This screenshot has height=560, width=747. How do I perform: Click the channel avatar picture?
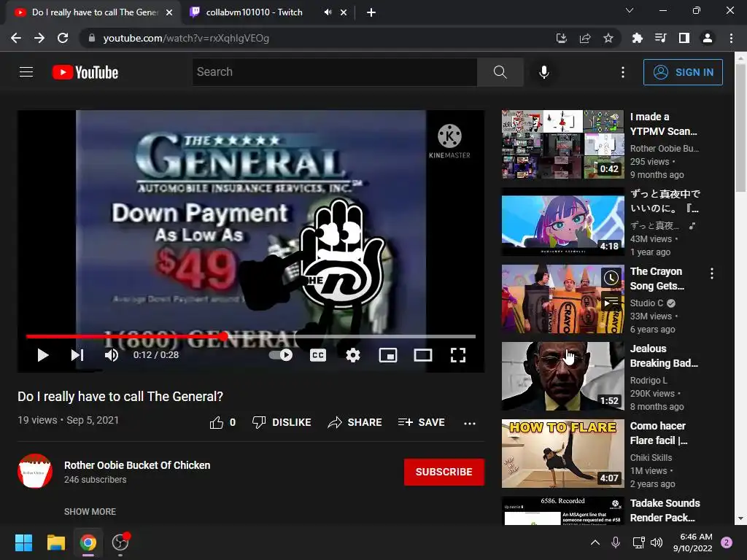(x=35, y=471)
